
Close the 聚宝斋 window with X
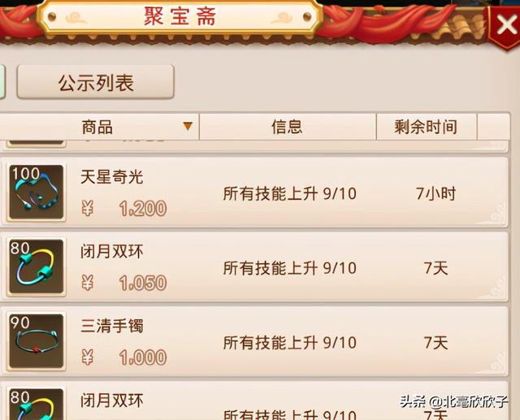pyautogui.click(x=505, y=26)
